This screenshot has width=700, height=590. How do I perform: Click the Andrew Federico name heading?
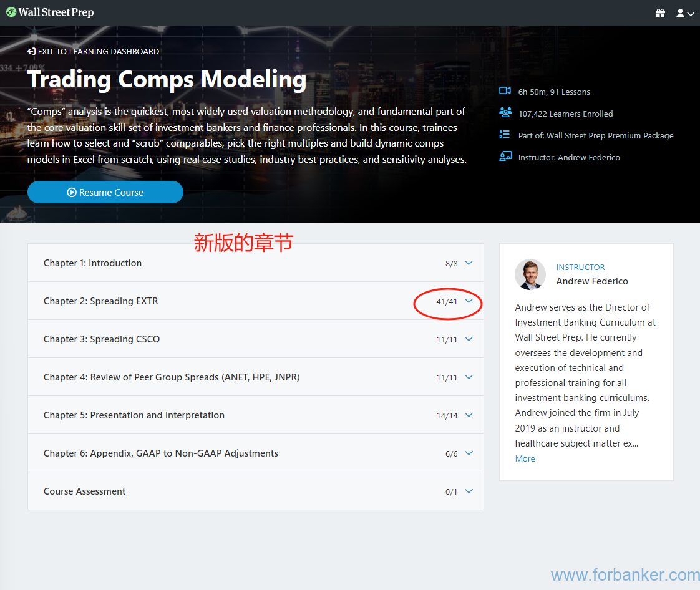click(592, 281)
